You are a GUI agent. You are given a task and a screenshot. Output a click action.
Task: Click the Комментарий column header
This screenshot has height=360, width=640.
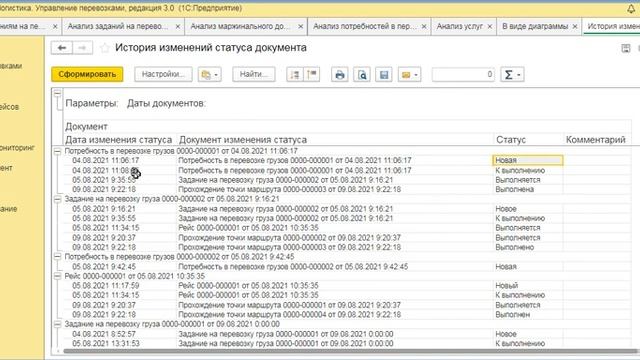(x=596, y=140)
